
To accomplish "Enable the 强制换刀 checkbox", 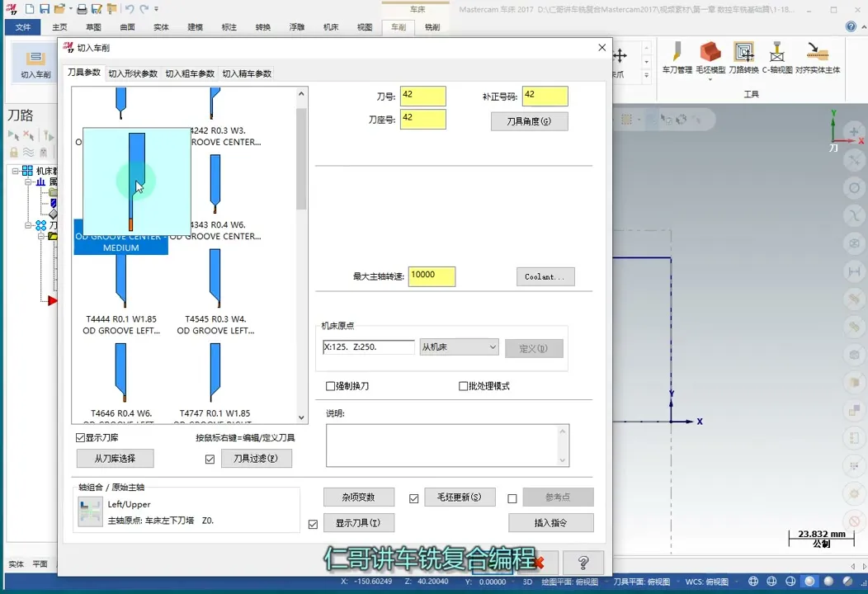I will (331, 386).
